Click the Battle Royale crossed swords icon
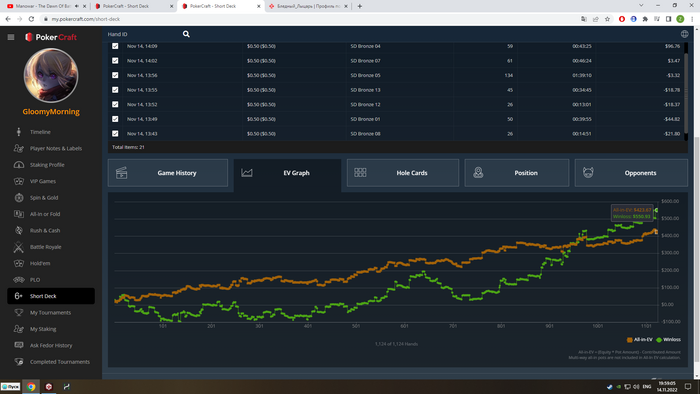Viewport: 700px width, 394px height. (x=19, y=247)
